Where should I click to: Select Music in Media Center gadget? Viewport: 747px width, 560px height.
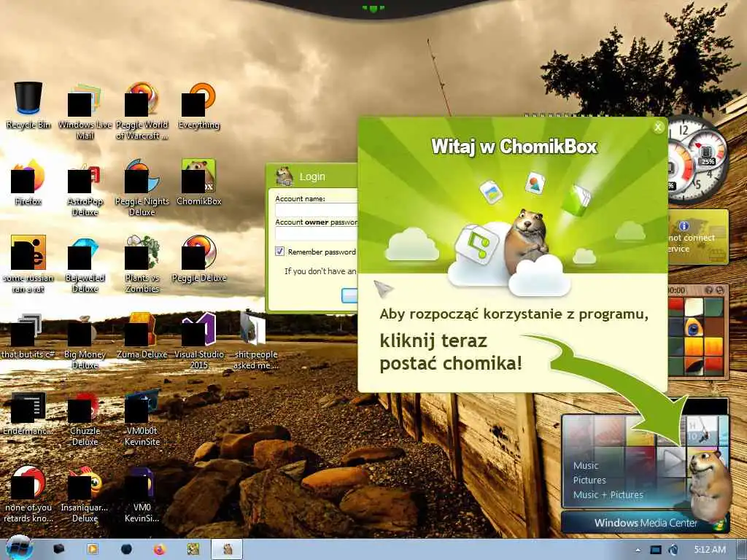pos(586,466)
